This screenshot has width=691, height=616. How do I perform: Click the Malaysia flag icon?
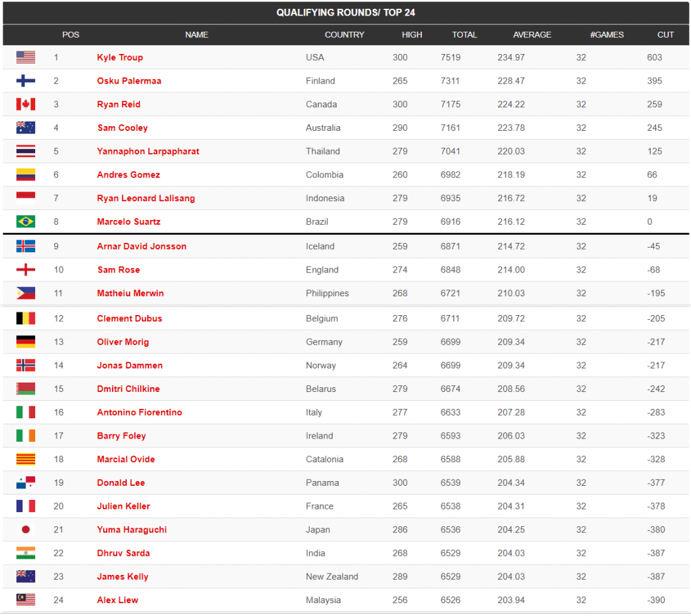click(x=26, y=600)
